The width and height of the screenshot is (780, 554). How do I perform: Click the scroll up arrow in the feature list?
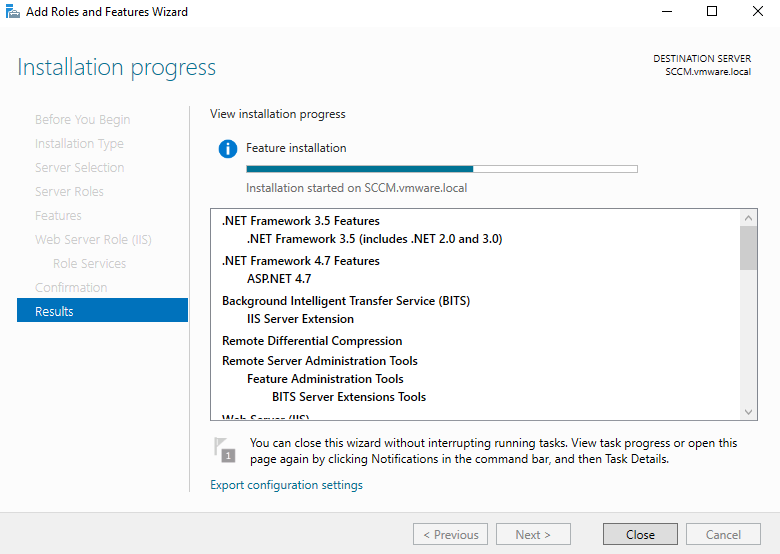[x=749, y=217]
